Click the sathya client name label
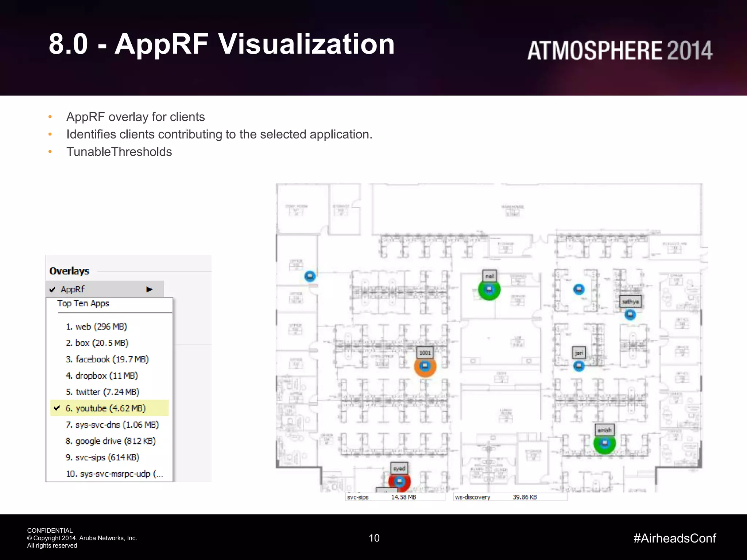 [x=630, y=302]
